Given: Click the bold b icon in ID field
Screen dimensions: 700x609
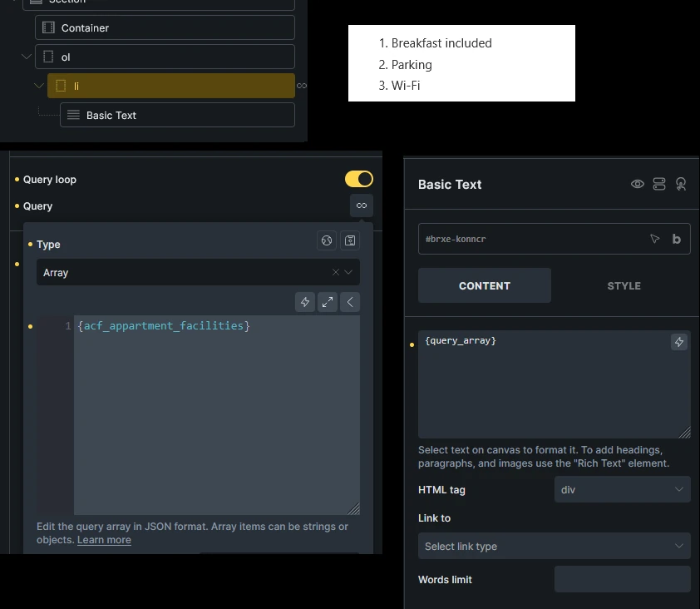Looking at the screenshot, I should coord(677,239).
